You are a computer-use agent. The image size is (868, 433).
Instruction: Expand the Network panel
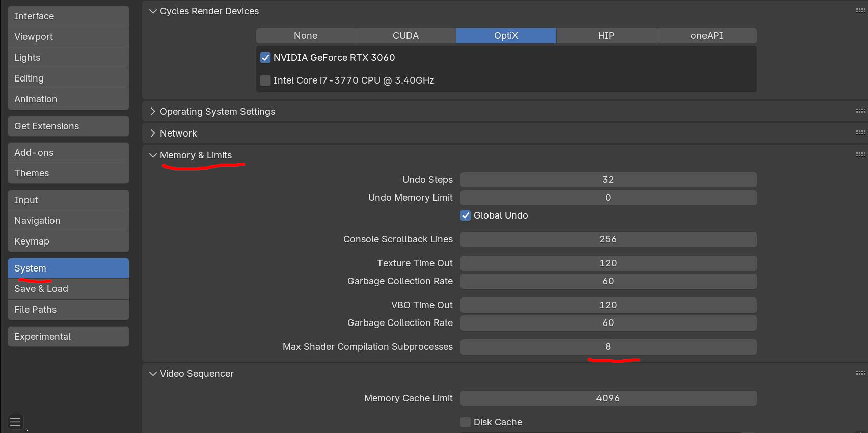tap(153, 133)
